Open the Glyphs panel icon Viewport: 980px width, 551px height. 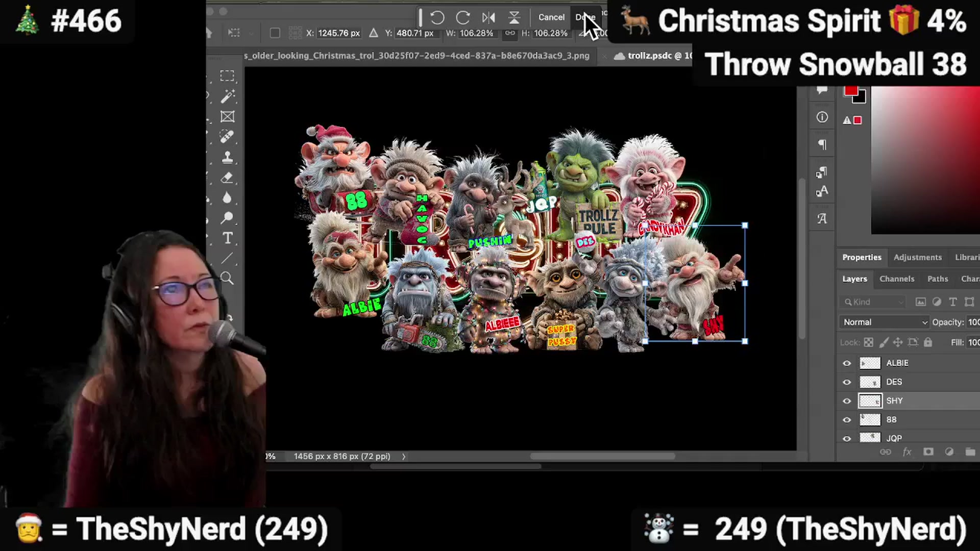click(x=822, y=219)
